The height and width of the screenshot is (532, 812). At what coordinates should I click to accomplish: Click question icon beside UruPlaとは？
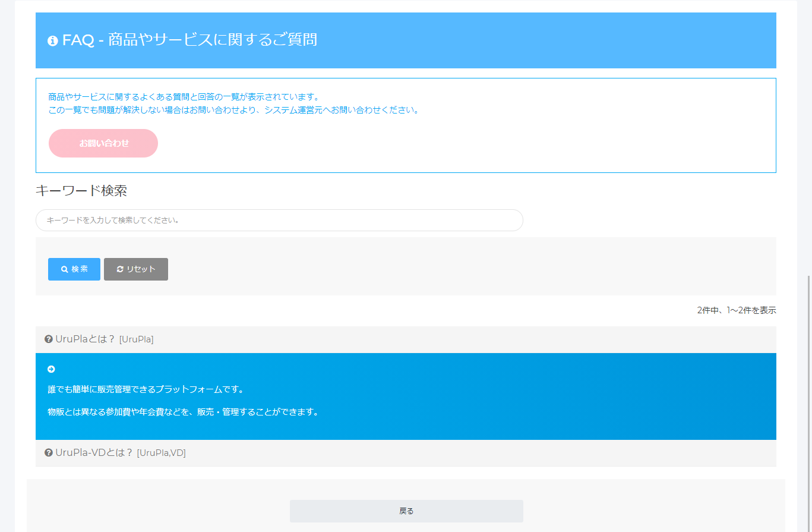click(x=49, y=339)
